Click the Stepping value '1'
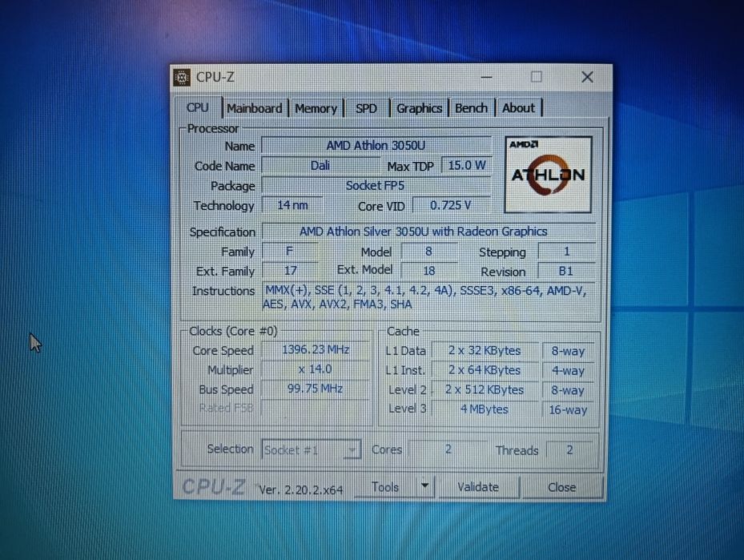The height and width of the screenshot is (560, 744). [566, 251]
